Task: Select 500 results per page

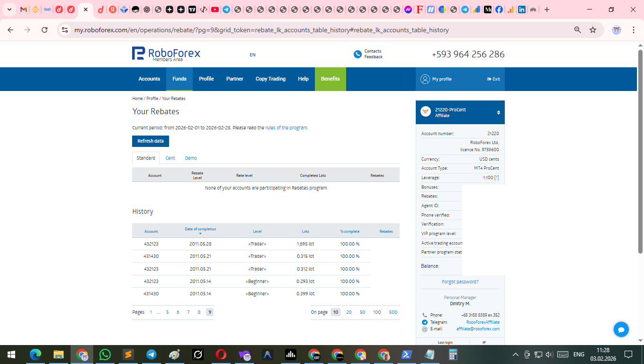Action: [393, 312]
